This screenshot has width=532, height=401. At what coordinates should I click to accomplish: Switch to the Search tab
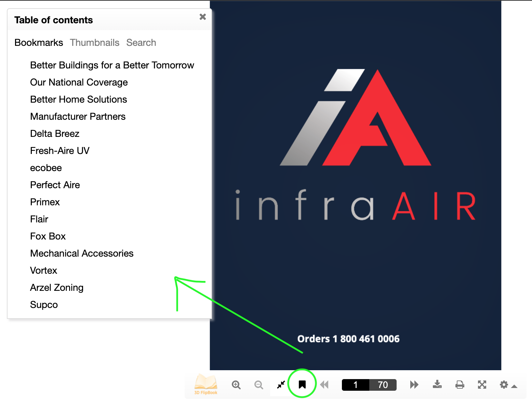pyautogui.click(x=141, y=43)
